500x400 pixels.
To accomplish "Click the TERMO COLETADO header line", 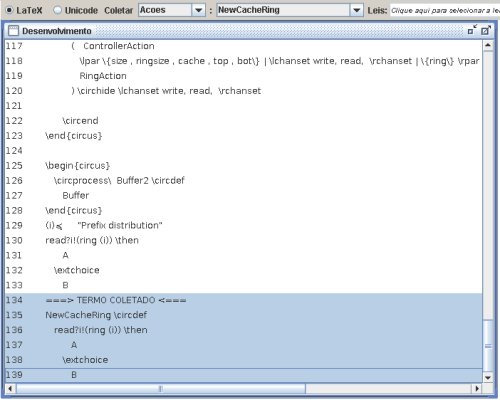I will coord(116,300).
